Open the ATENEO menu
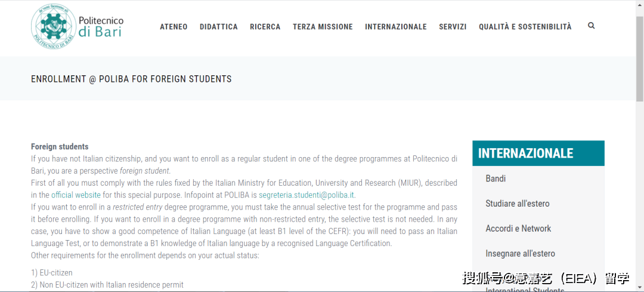This screenshot has width=644, height=292. click(174, 27)
